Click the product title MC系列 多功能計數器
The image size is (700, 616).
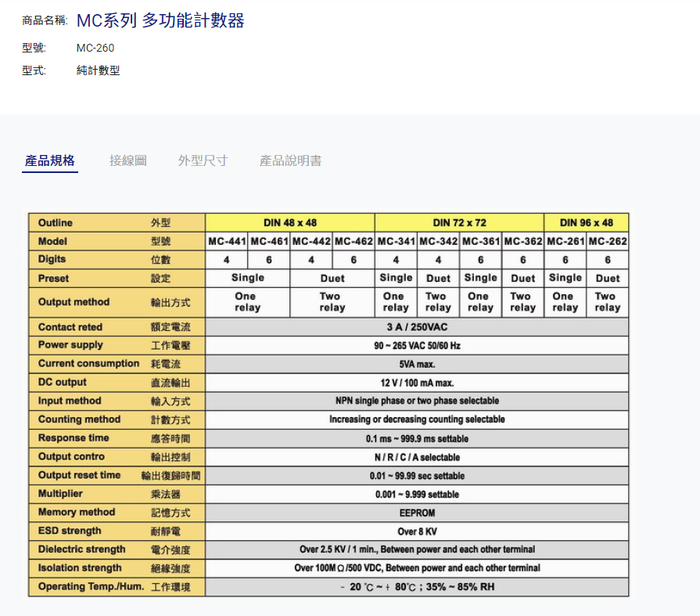(160, 20)
